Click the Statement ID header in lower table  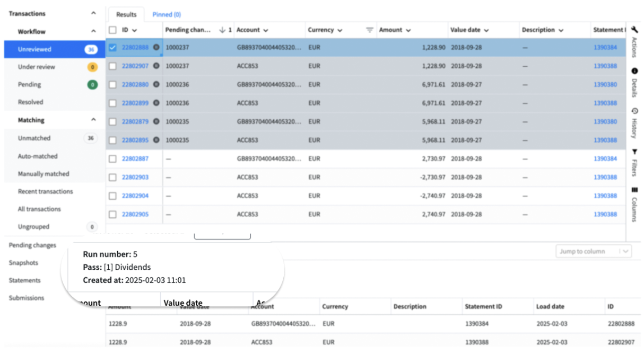coord(483,306)
